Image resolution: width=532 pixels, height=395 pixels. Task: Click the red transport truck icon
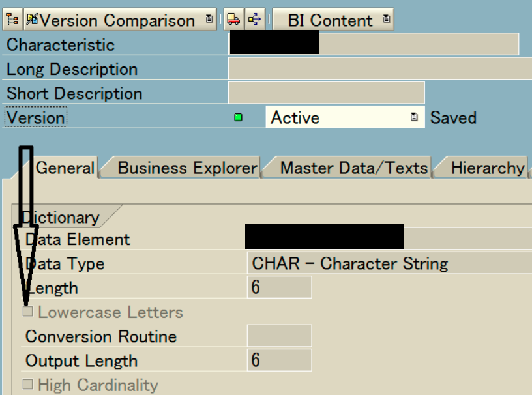pyautogui.click(x=233, y=20)
